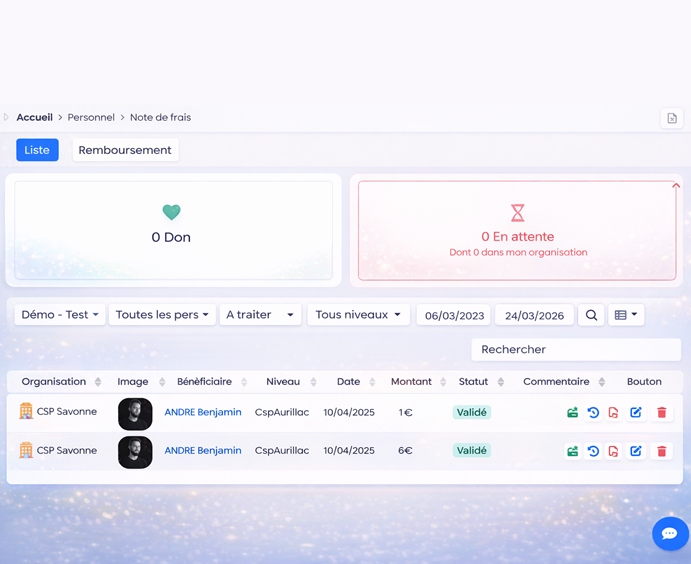Open history icon for the 1€ expense
691x564 pixels.
tap(593, 413)
